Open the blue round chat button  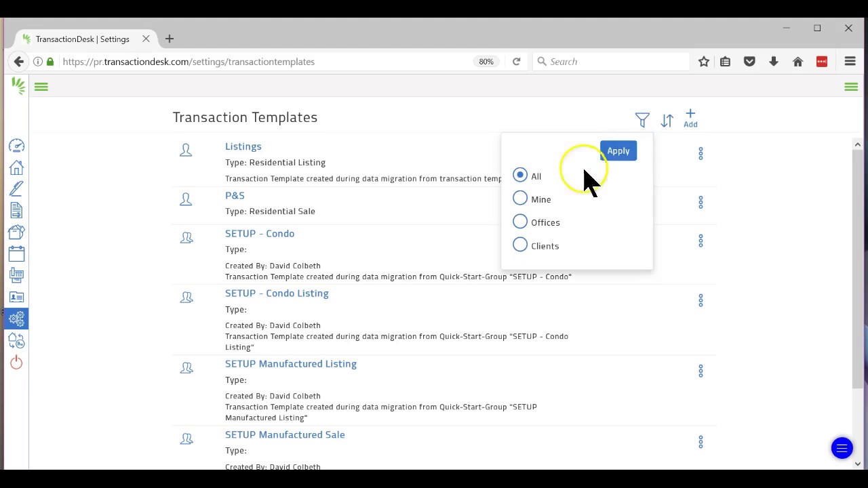coord(842,448)
